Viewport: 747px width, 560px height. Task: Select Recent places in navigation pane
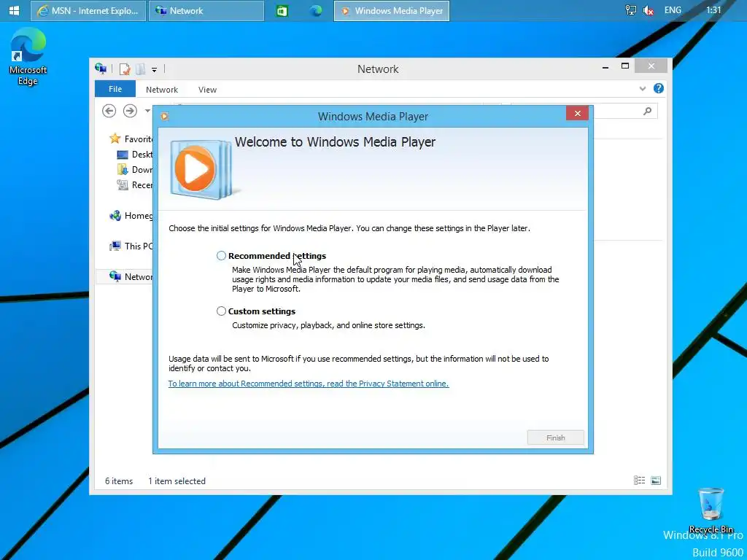(135, 184)
